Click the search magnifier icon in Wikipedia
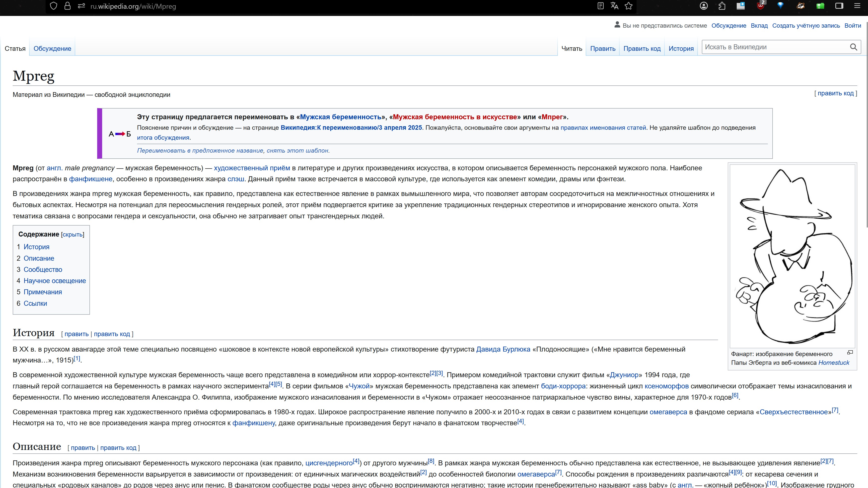The height and width of the screenshot is (488, 868). click(x=854, y=47)
